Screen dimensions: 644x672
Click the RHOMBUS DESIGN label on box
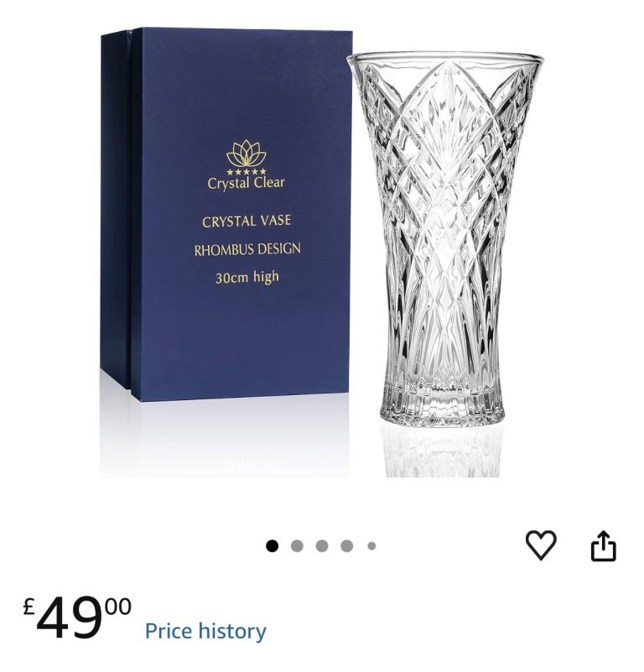click(247, 249)
